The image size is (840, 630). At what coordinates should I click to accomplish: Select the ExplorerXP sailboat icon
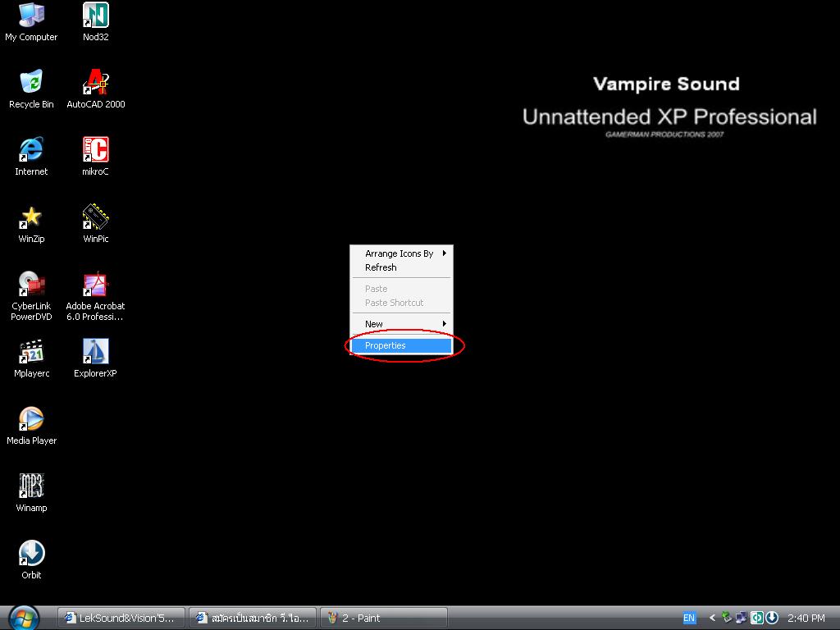click(x=95, y=358)
